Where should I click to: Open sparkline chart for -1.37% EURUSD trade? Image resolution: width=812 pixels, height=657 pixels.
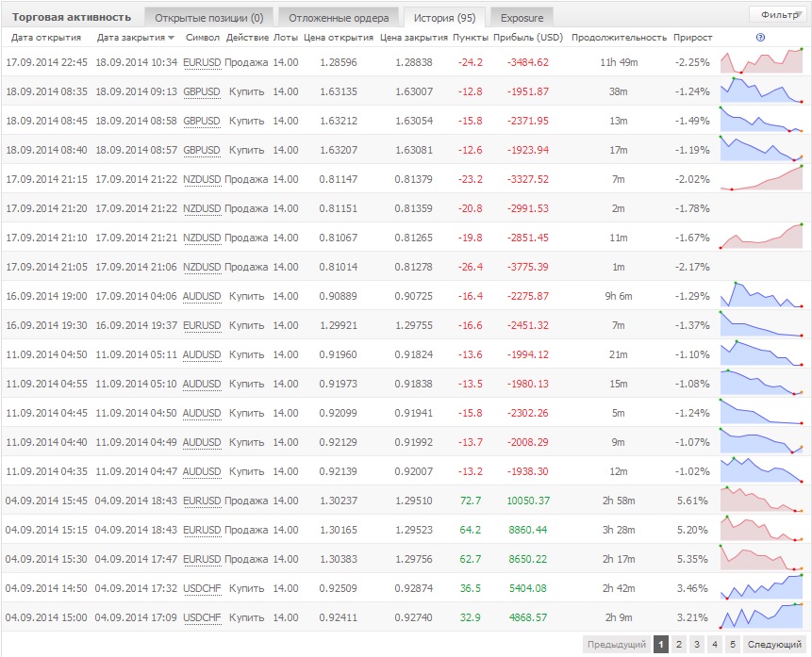761,324
